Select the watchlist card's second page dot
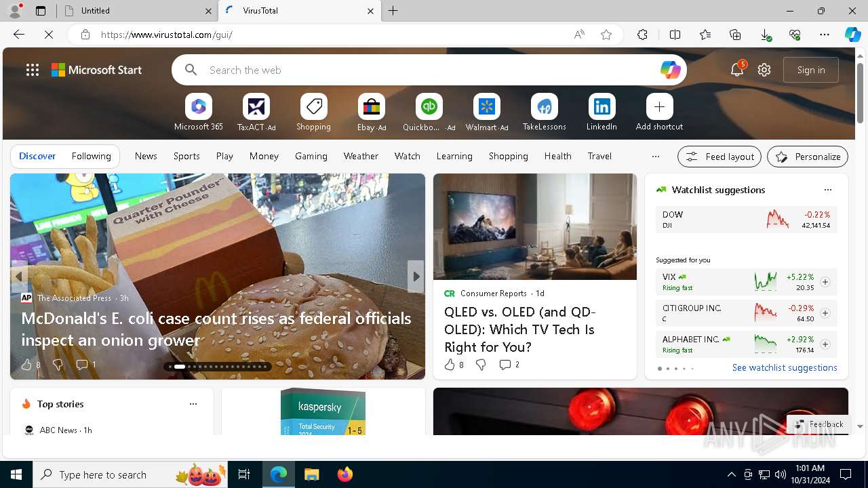 667,369
